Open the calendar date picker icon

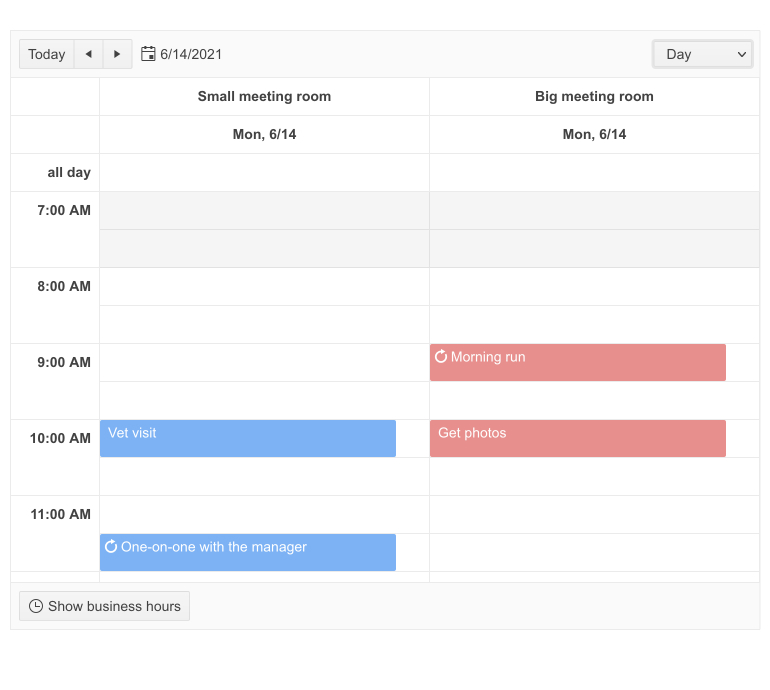[x=148, y=54]
